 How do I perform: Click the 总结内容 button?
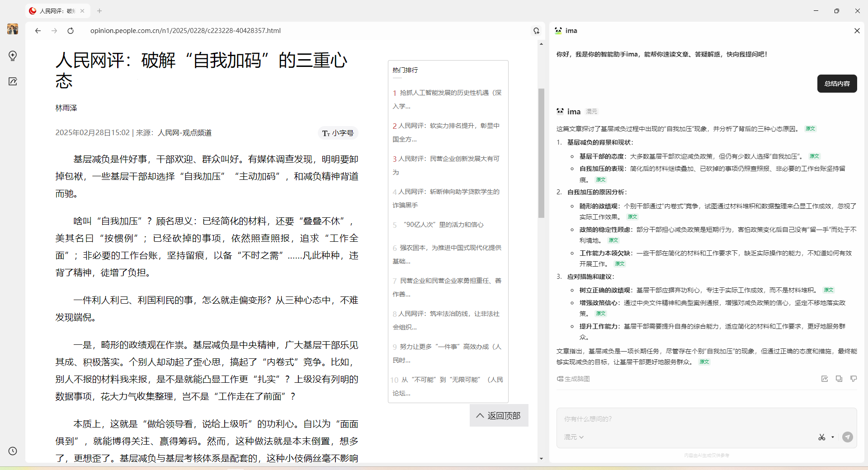tap(837, 84)
